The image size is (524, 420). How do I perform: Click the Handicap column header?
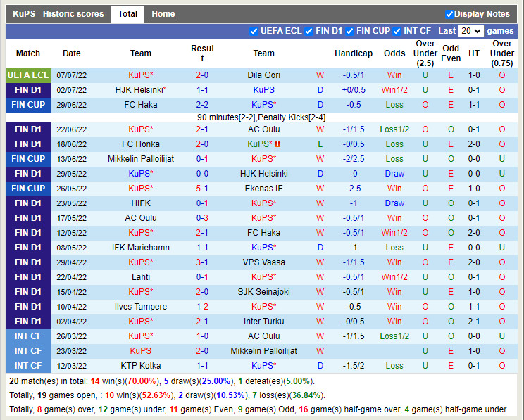[354, 53]
